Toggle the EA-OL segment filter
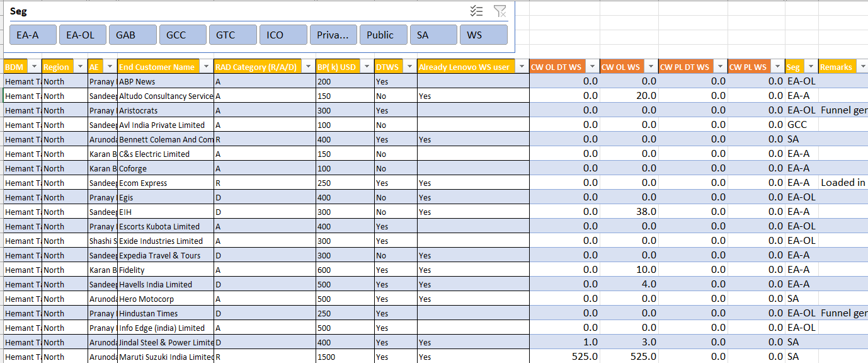The height and width of the screenshot is (363, 868). 83,35
